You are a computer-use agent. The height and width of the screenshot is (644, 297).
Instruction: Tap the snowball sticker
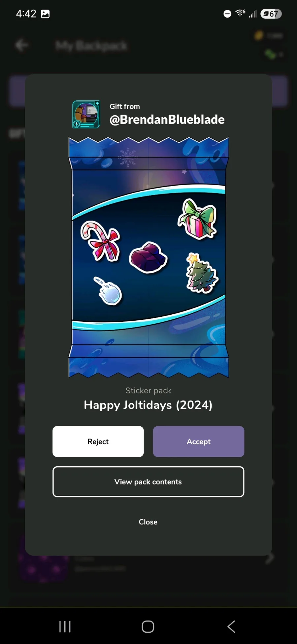tap(108, 291)
